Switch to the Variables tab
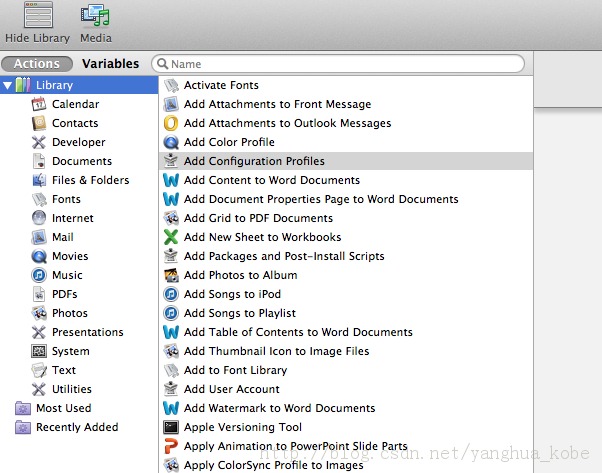 tap(111, 64)
